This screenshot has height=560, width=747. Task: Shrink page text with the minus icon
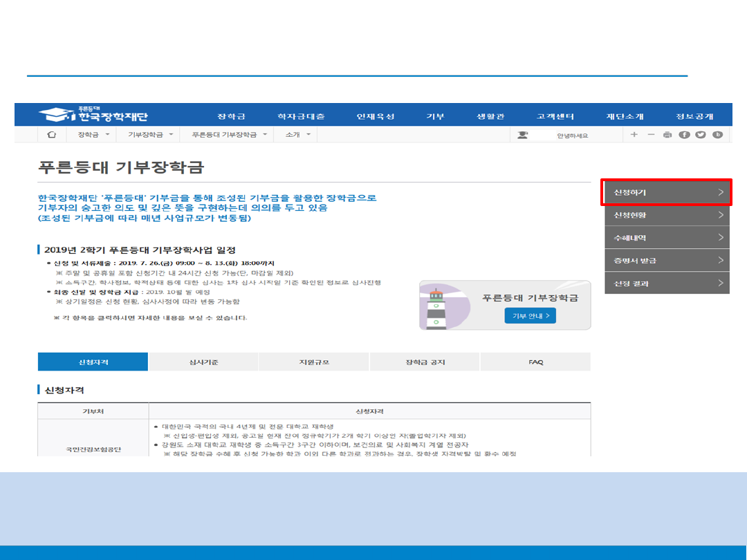(651, 135)
